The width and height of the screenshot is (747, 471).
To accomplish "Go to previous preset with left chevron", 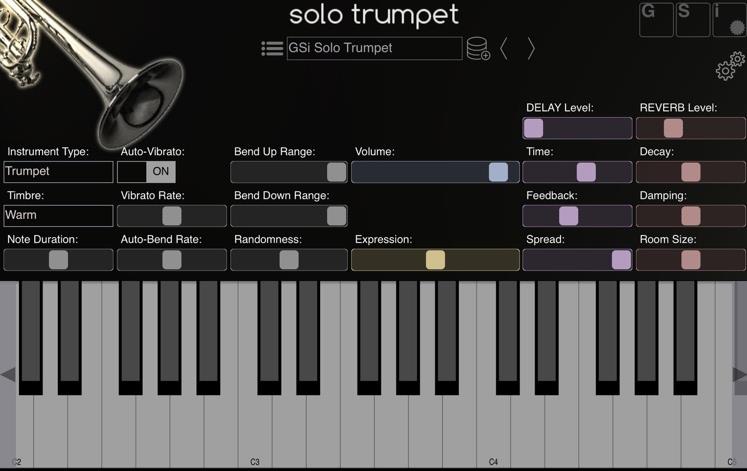I will (x=504, y=49).
